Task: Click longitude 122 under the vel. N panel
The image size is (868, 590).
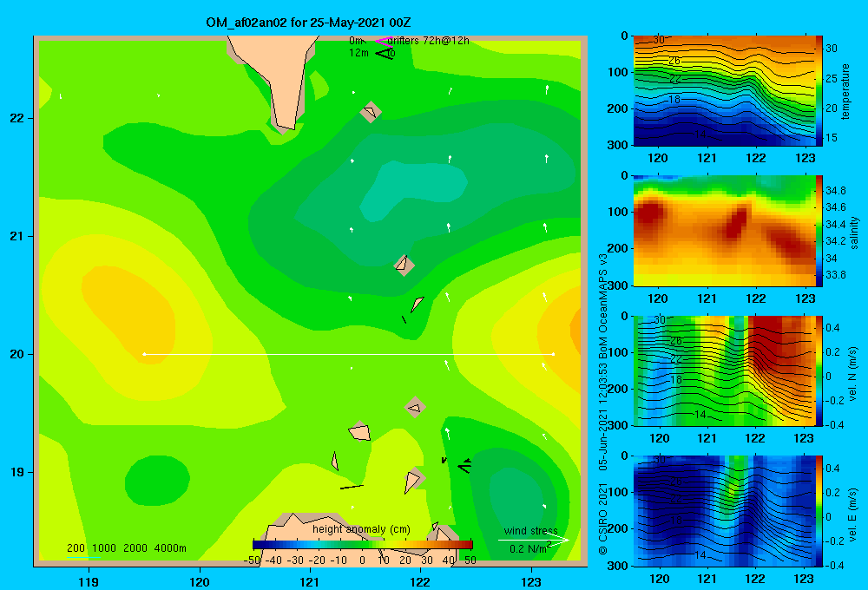Action: (755, 438)
